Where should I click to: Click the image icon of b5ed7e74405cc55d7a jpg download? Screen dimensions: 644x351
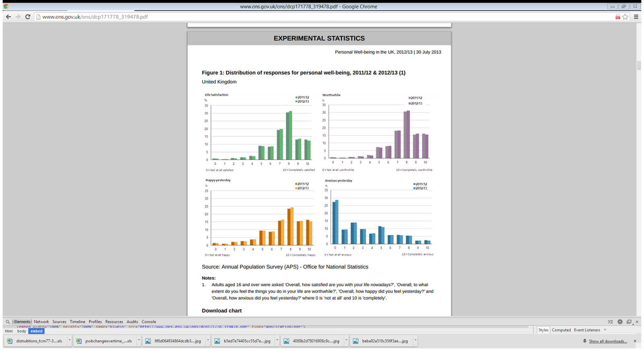217,341
